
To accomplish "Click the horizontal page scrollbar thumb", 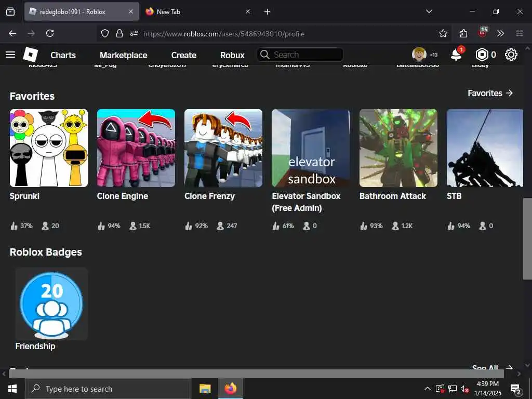I will [x=256, y=374].
